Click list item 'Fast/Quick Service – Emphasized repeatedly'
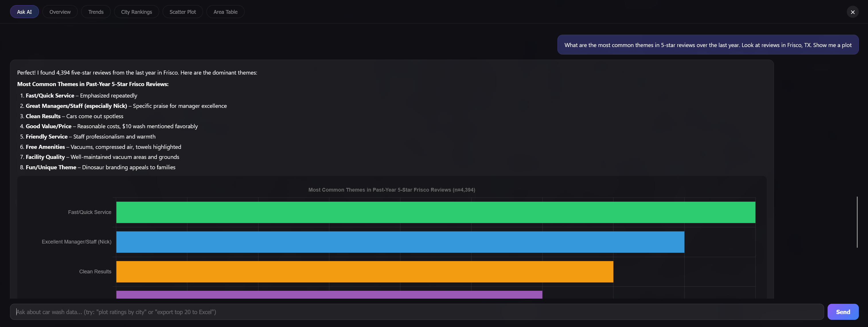This screenshot has height=327, width=868. coord(81,96)
